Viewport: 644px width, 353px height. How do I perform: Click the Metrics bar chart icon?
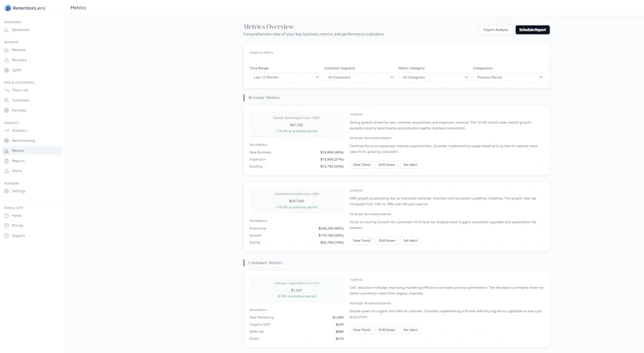point(6,151)
